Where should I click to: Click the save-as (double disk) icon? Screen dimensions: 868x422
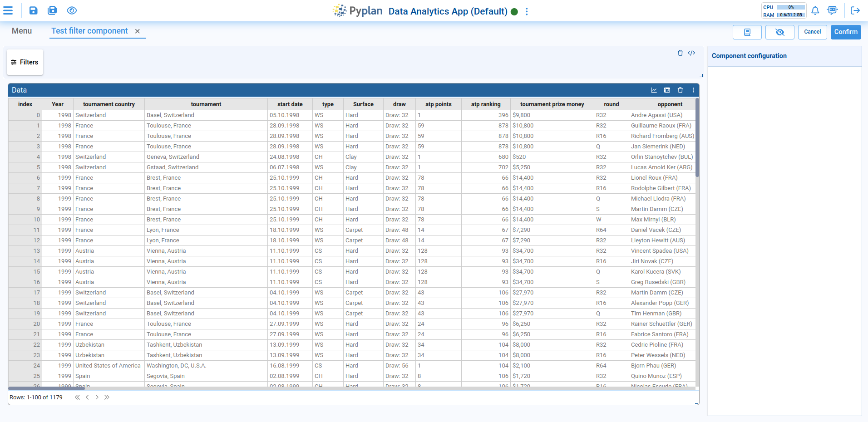pos(52,10)
